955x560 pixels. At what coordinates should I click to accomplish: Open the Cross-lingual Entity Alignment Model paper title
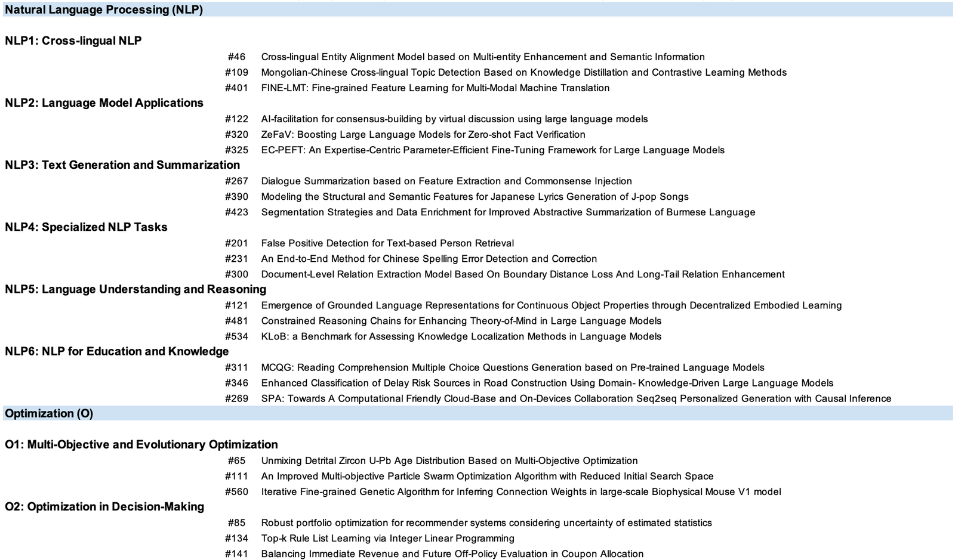483,57
